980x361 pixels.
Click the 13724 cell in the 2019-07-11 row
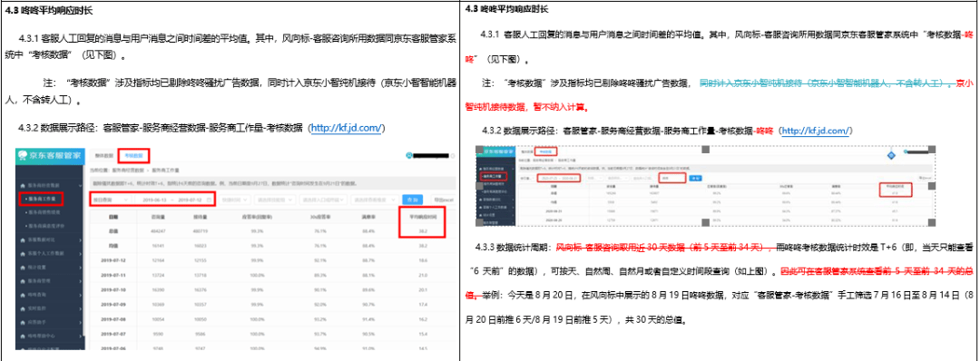coord(158,274)
